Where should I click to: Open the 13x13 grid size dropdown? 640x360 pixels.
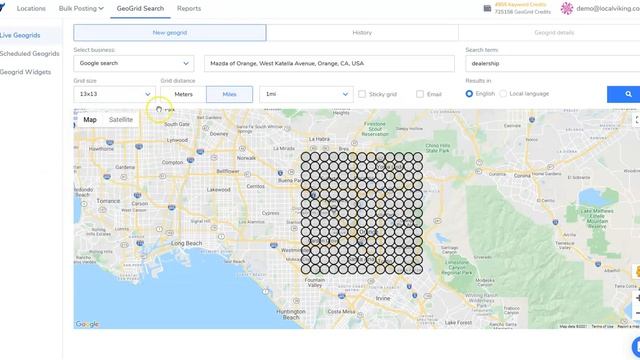click(x=115, y=94)
